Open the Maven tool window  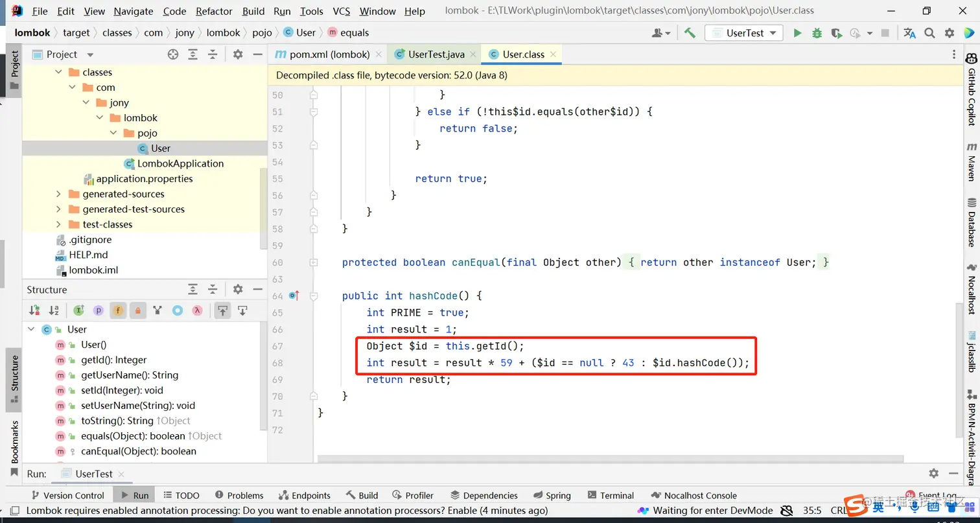click(x=971, y=161)
